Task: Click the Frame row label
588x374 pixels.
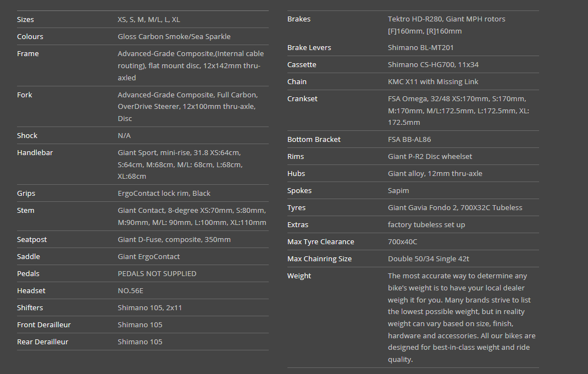Action: pyautogui.click(x=27, y=53)
